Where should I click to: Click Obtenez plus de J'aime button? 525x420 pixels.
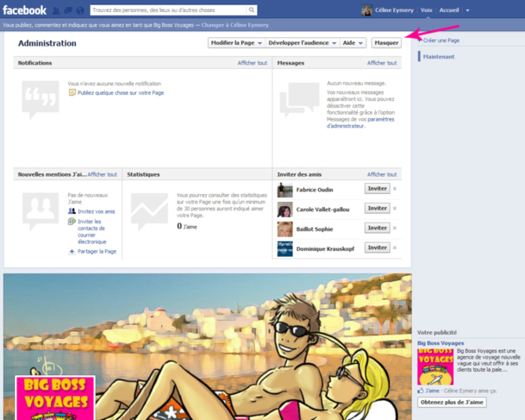452,403
